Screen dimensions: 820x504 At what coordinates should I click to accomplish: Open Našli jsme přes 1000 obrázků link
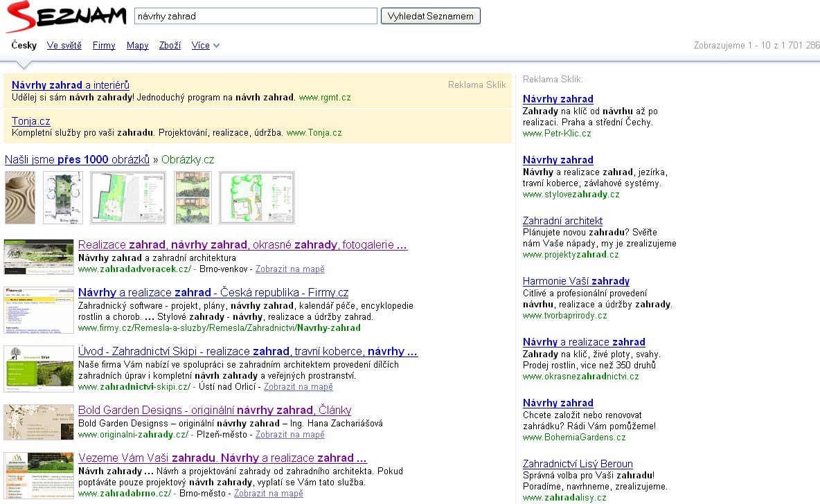click(x=77, y=159)
